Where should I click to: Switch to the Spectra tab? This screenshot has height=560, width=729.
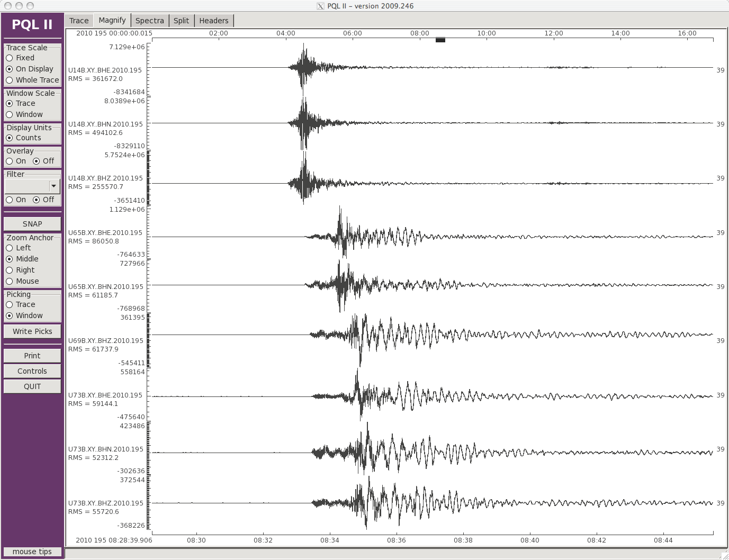149,21
